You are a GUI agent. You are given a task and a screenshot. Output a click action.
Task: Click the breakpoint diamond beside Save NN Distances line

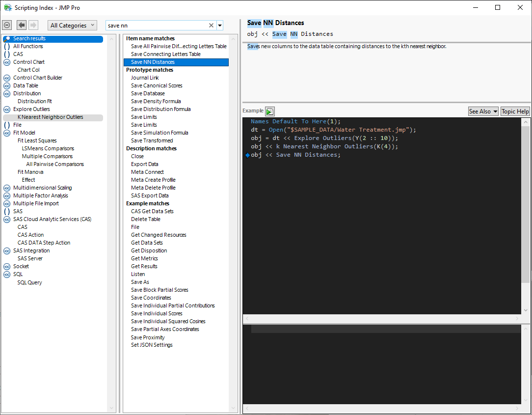tap(247, 155)
